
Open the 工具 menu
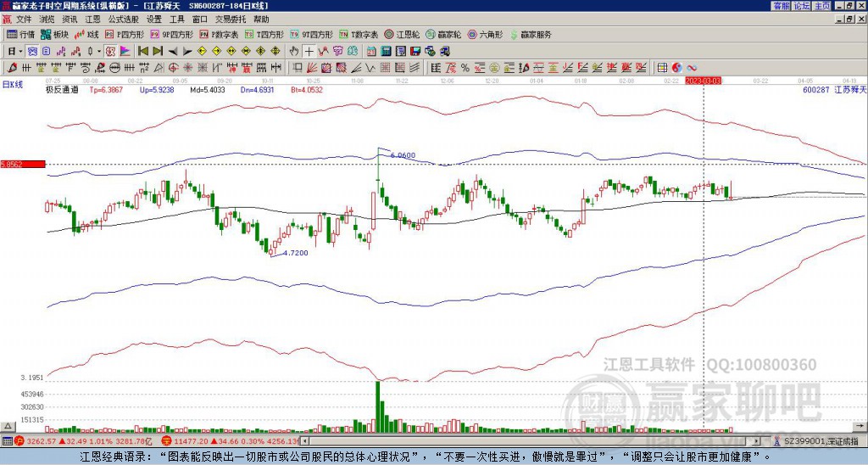pos(176,20)
